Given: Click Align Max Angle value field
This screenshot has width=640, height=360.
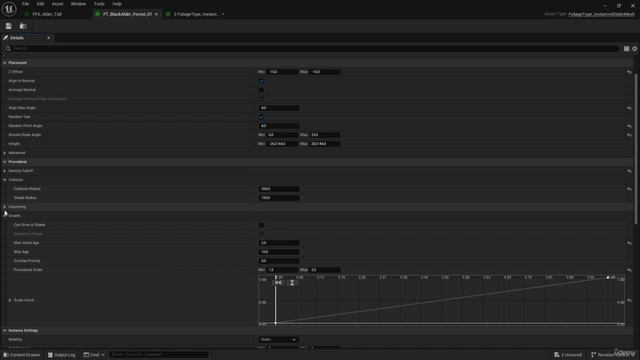Looking at the screenshot, I should [x=279, y=108].
